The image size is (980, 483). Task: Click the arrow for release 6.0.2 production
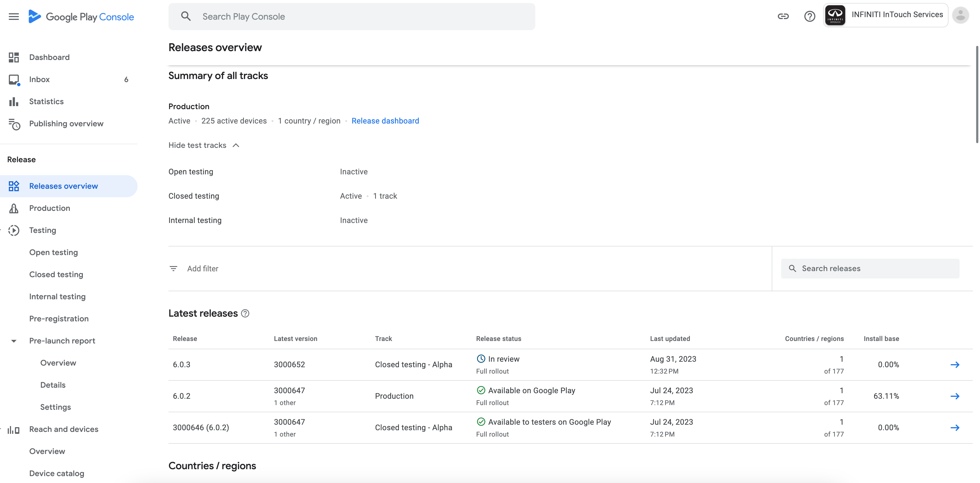[x=954, y=395]
